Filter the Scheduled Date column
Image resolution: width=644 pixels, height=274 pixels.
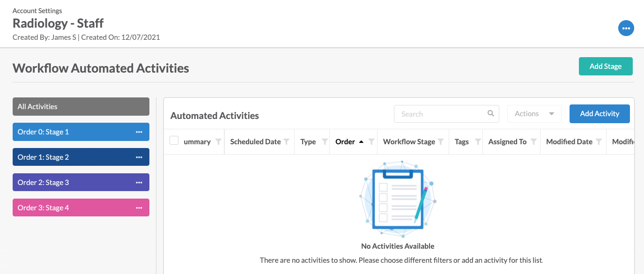(287, 142)
